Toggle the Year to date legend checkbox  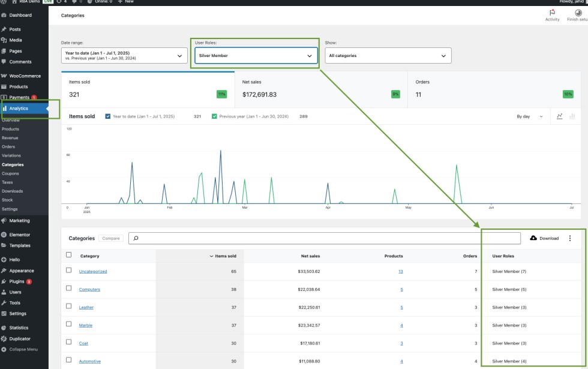[108, 116]
